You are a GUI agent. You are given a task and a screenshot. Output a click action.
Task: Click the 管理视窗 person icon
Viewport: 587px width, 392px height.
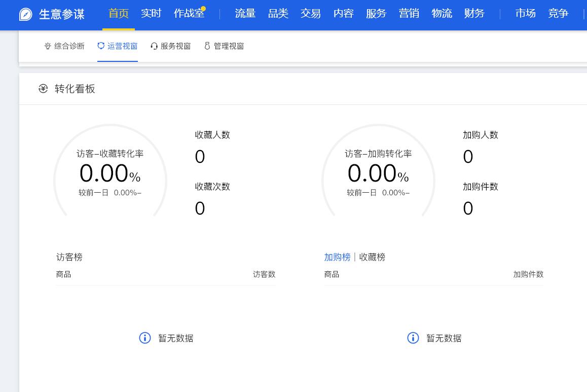(x=207, y=46)
